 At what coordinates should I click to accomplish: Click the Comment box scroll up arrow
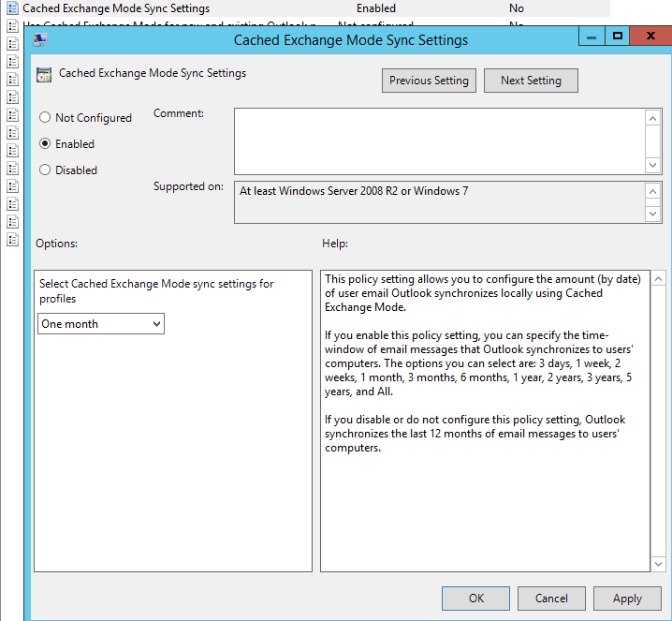click(x=652, y=118)
